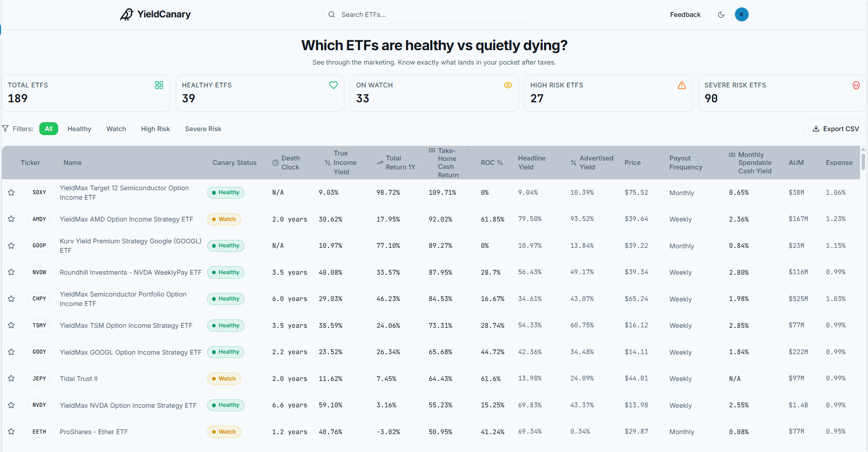Open the GOOP ticker badge

pyautogui.click(x=39, y=246)
